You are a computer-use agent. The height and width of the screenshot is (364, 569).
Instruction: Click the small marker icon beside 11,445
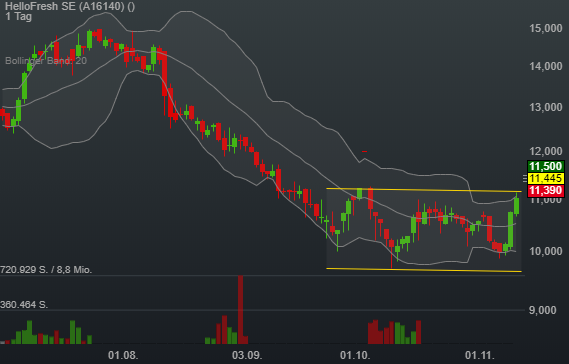pyautogui.click(x=525, y=178)
